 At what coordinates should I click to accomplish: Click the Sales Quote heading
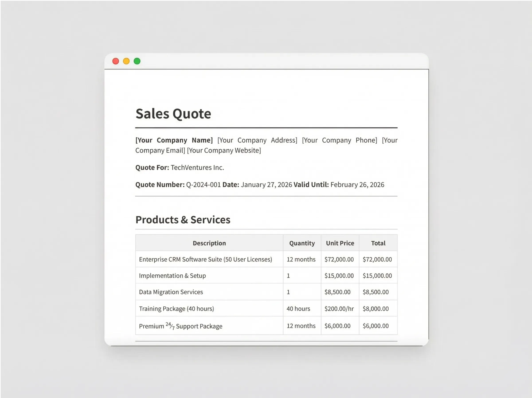click(173, 114)
